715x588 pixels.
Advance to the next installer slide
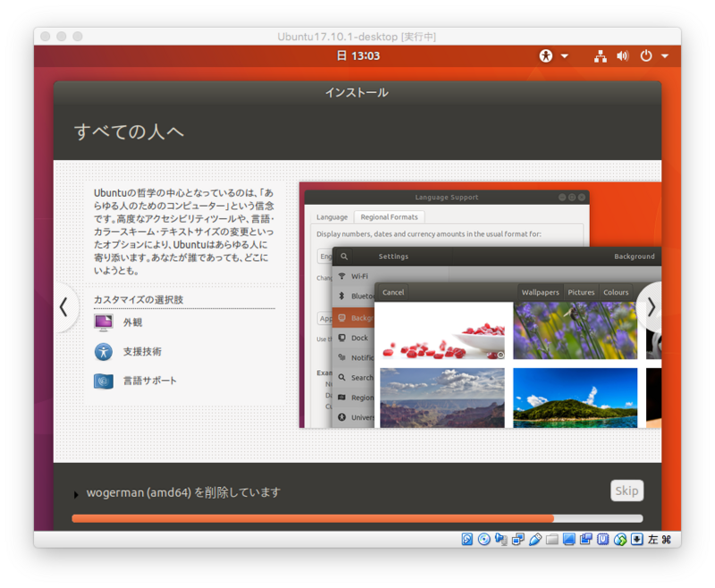651,307
